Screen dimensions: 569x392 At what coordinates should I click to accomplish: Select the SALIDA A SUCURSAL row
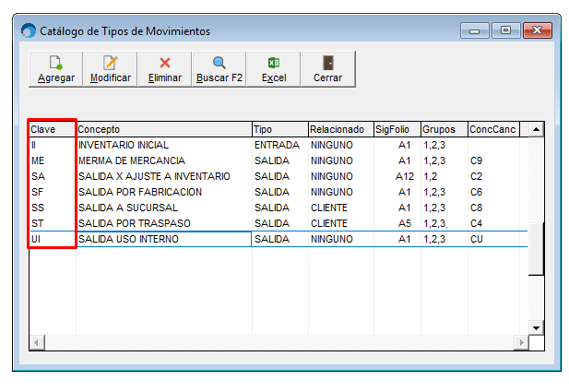(279, 208)
